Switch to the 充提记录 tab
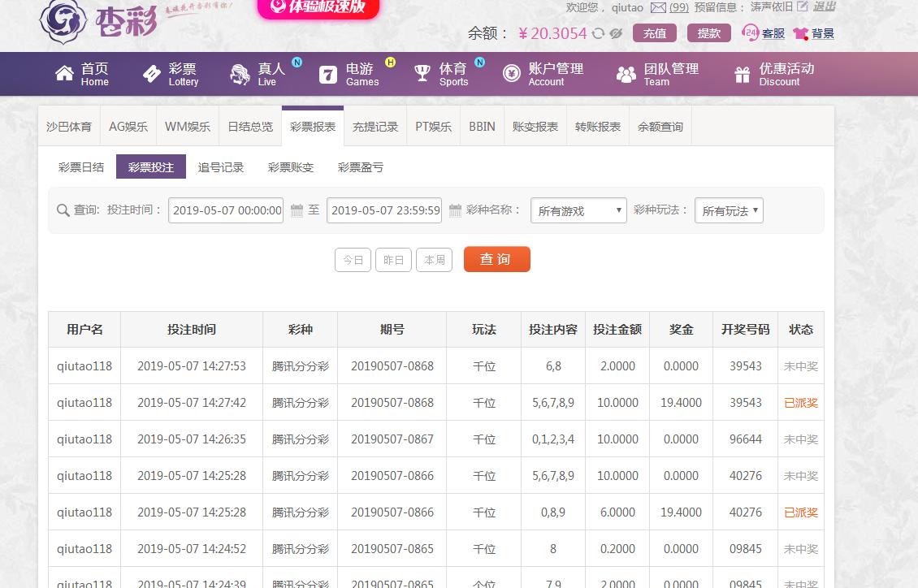The height and width of the screenshot is (588, 918). click(375, 127)
